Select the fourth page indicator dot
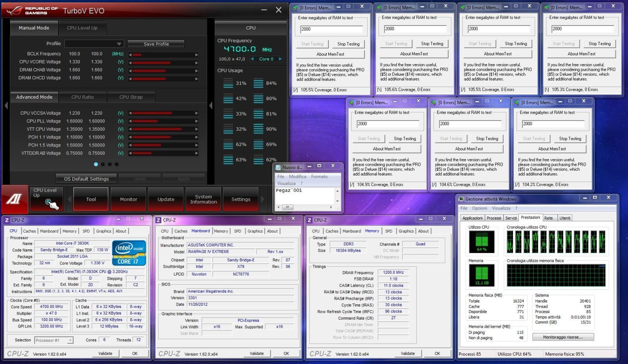Screen dimensions: 628x364 point(117,164)
